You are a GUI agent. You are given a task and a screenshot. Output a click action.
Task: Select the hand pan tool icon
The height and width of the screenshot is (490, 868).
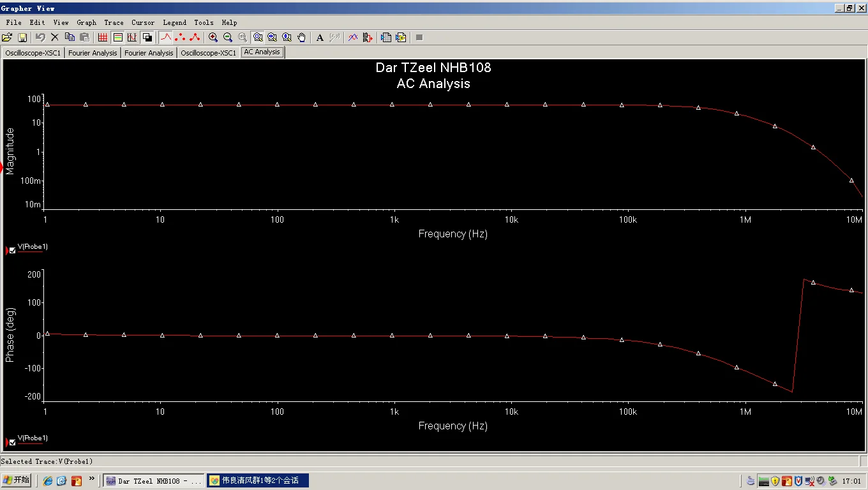302,38
